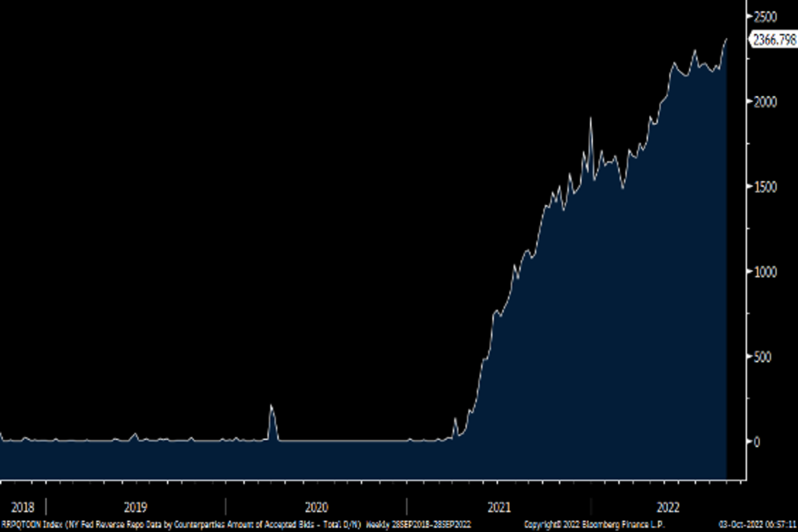This screenshot has width=798, height=532.
Task: Click the dip in the line in early 2022
Action: tap(623, 188)
